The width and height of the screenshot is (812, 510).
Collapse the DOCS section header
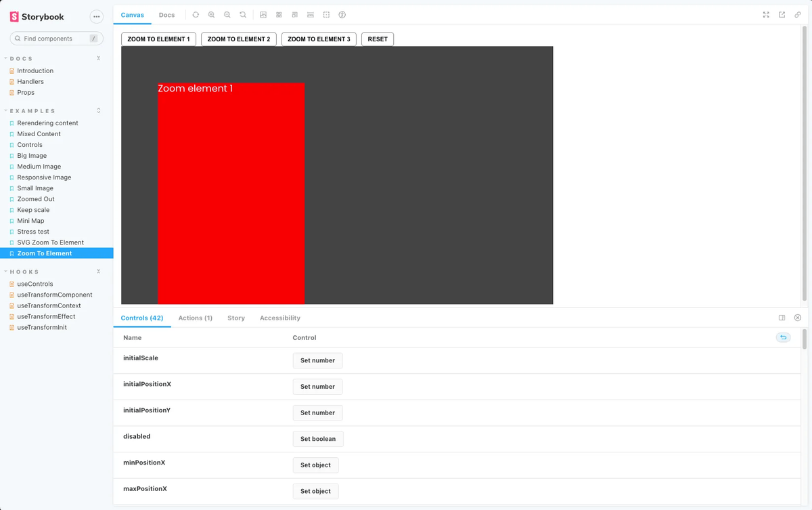click(x=21, y=59)
